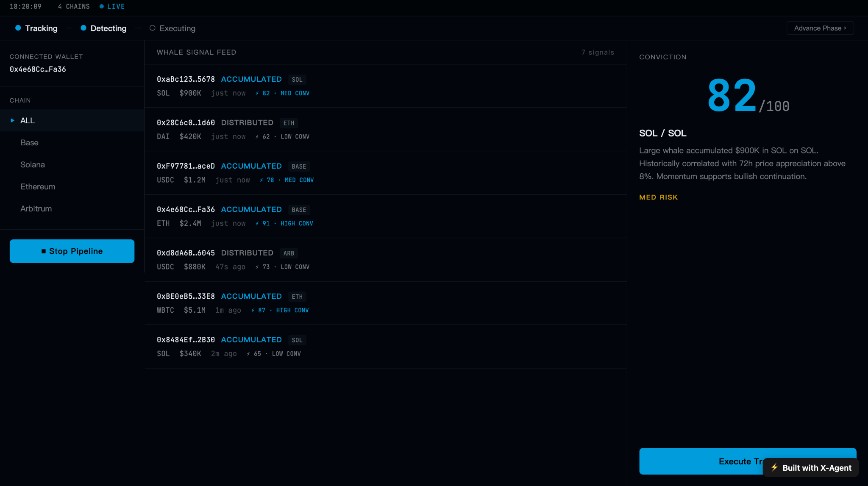
Task: Click the bolt icon beside score 62
Action: (x=257, y=136)
